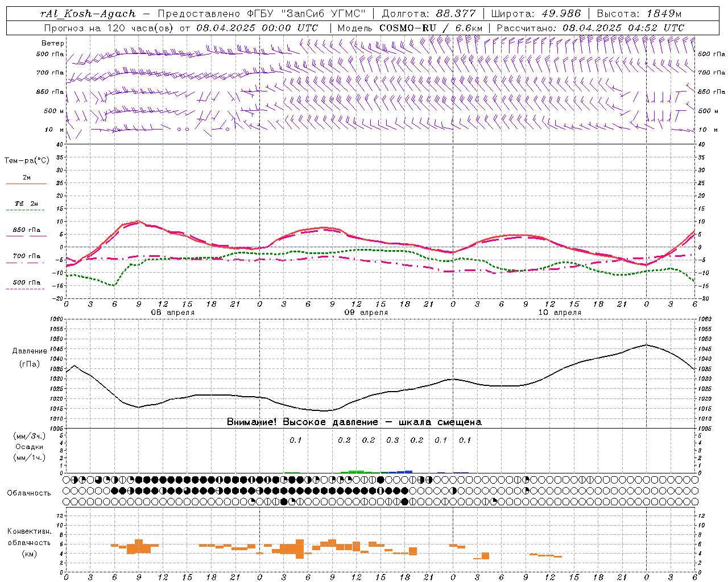
Task: Click the station name rAl_Kosh-Agach in header
Action: click(x=88, y=14)
